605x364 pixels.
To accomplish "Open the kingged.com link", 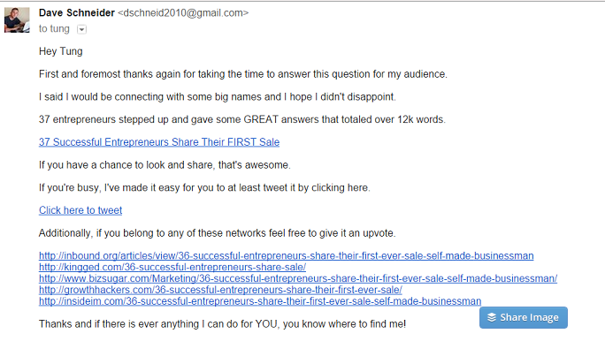I will click(172, 267).
